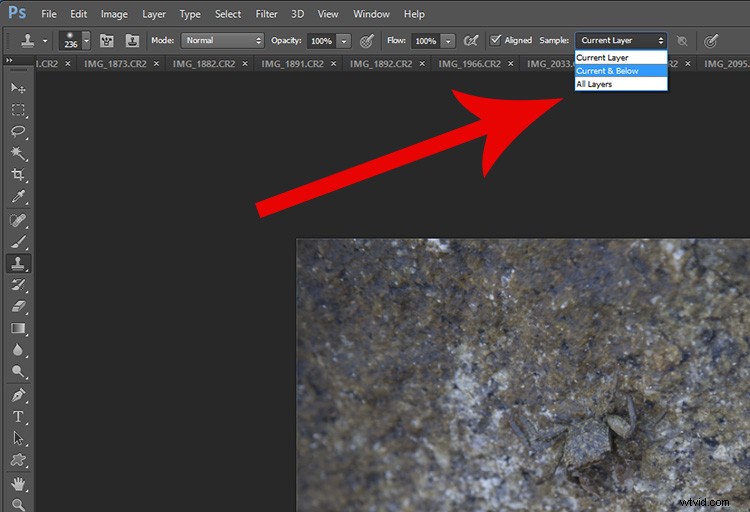The image size is (750, 512).
Task: Close the IMG_1891.CR2 tab
Action: pos(333,64)
